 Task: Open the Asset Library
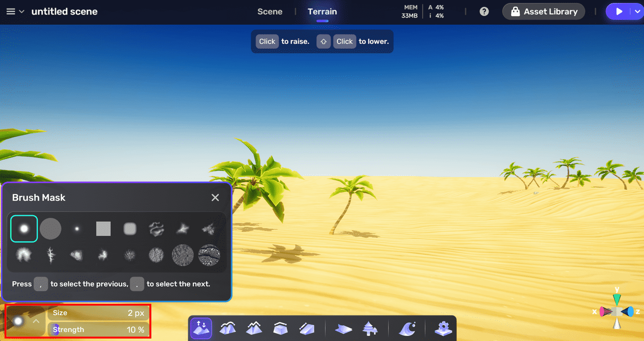click(543, 12)
